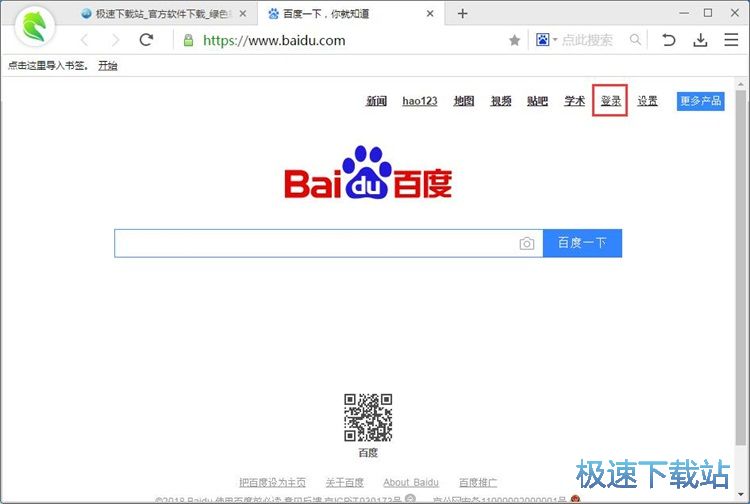Open the hamburger main menu
750x504 pixels.
pyautogui.click(x=731, y=40)
